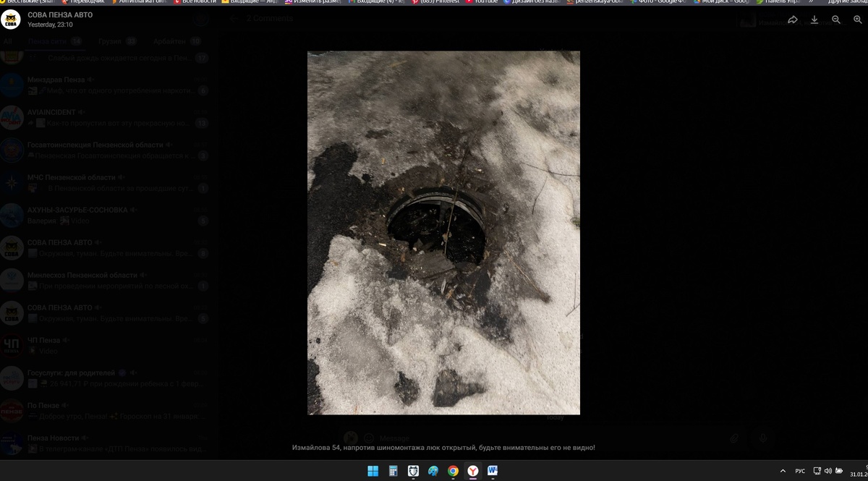Open Yandex Browser from the taskbar

pyautogui.click(x=472, y=471)
